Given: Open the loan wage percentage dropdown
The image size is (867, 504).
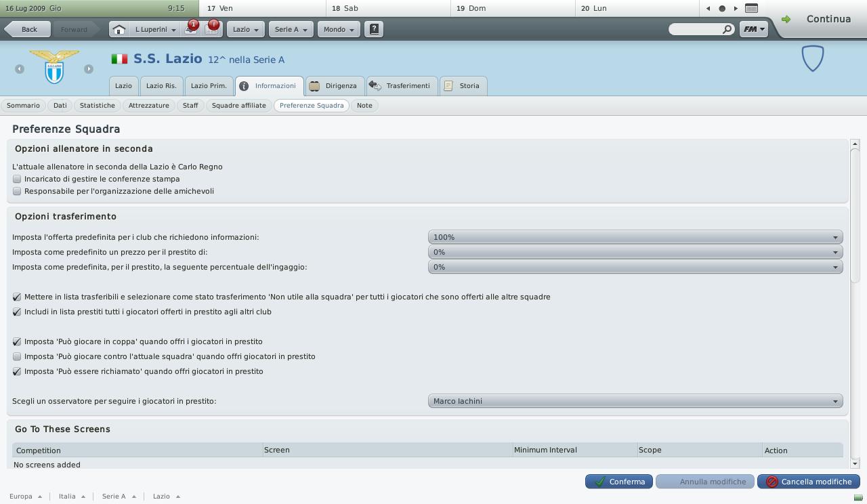Looking at the screenshot, I should pos(635,267).
